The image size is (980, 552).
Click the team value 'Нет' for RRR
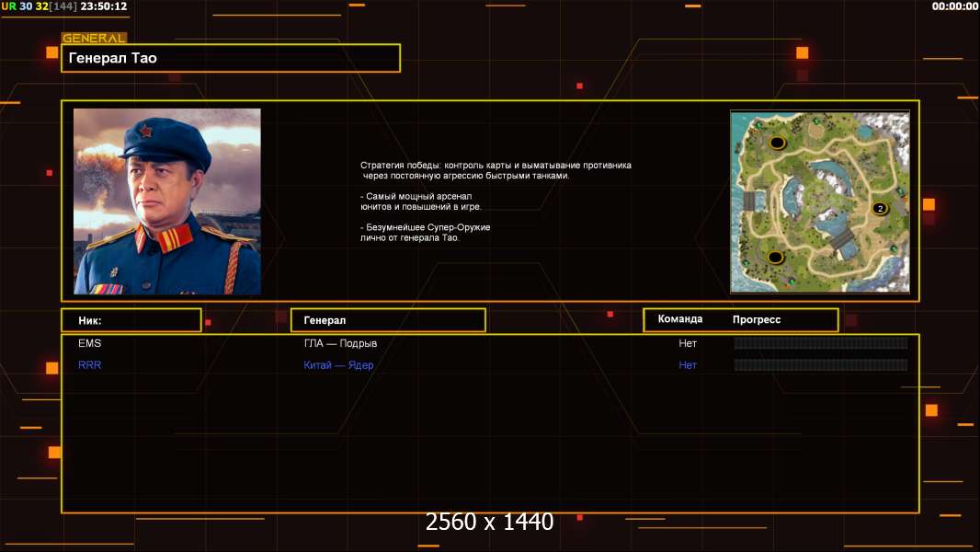pyautogui.click(x=688, y=365)
